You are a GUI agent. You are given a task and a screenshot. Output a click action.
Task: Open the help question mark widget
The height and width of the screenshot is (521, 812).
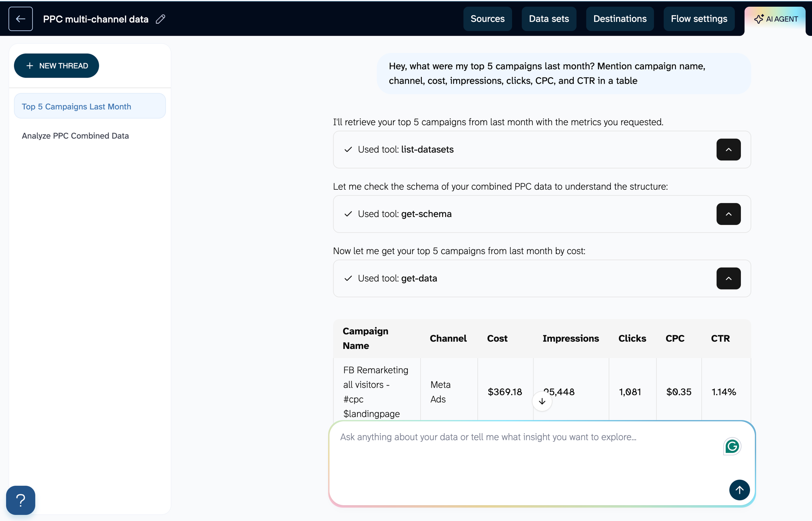click(21, 500)
